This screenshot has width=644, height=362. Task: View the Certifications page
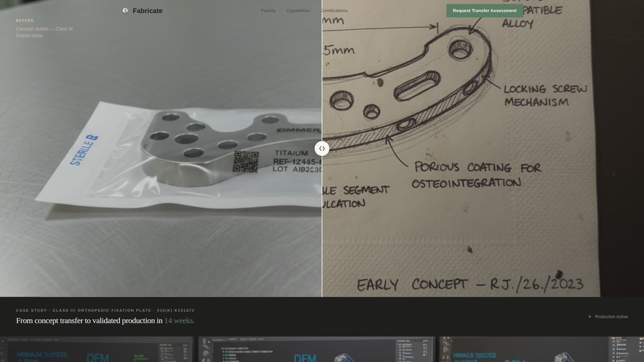coord(334,10)
